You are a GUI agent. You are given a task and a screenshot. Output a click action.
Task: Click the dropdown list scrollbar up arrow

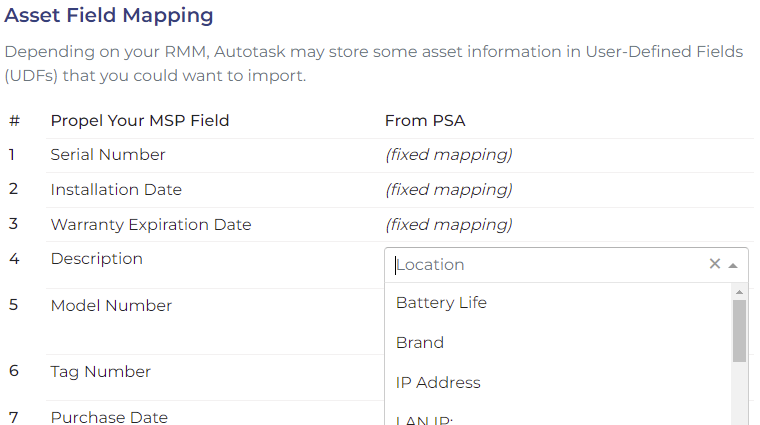point(739,292)
